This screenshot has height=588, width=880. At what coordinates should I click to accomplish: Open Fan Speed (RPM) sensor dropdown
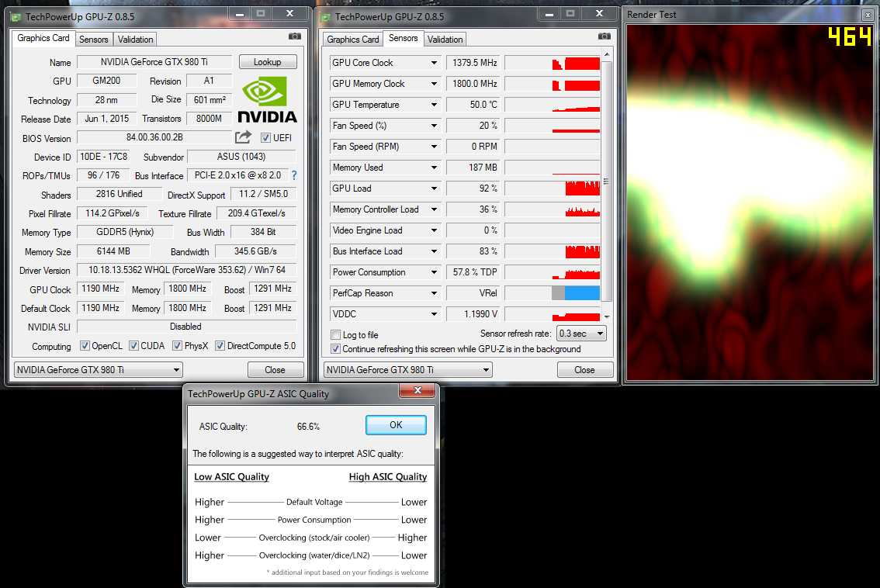point(434,147)
